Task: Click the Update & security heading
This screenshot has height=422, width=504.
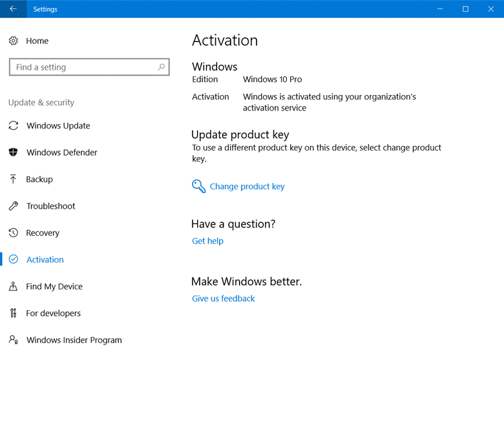Action: coord(41,103)
